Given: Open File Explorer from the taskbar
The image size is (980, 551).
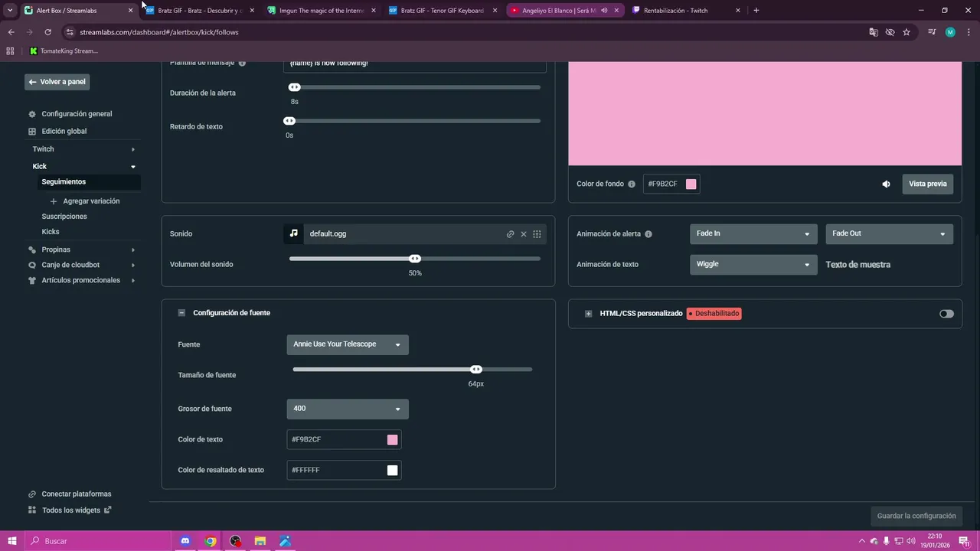Looking at the screenshot, I should pos(260,541).
